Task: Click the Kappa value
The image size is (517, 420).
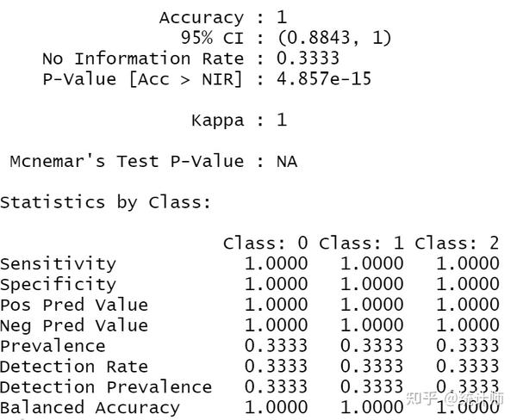Action: pyautogui.click(x=282, y=120)
